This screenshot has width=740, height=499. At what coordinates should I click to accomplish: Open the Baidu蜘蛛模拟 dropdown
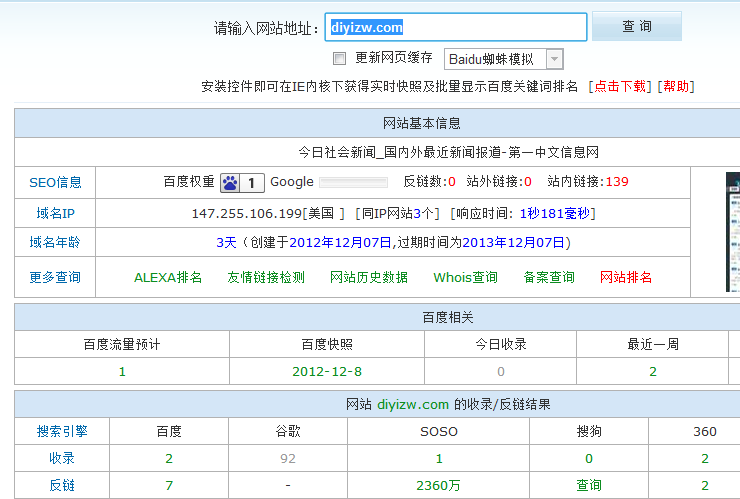click(x=503, y=59)
